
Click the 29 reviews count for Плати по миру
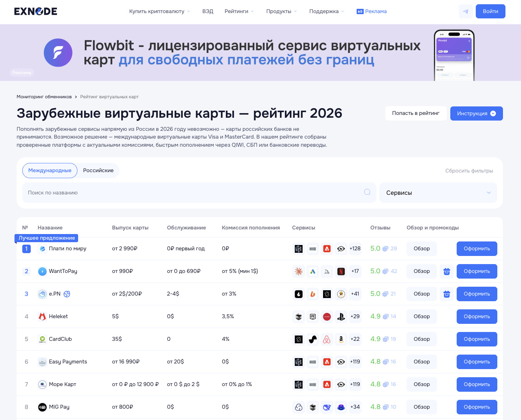[394, 249]
